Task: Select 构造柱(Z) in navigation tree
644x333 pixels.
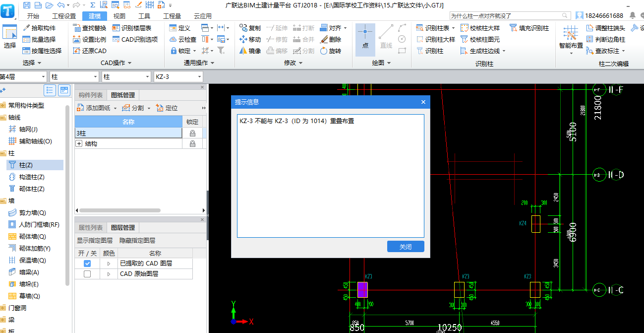Action: click(32, 177)
